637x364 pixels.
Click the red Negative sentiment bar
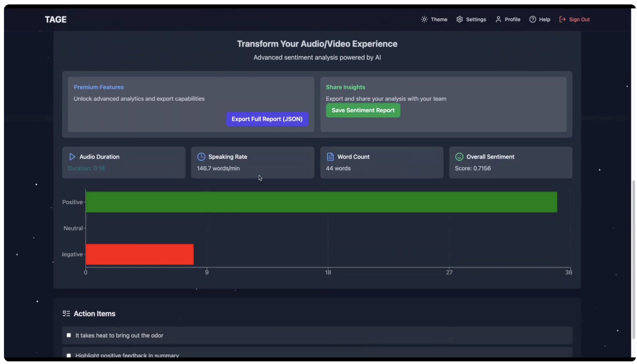click(140, 254)
